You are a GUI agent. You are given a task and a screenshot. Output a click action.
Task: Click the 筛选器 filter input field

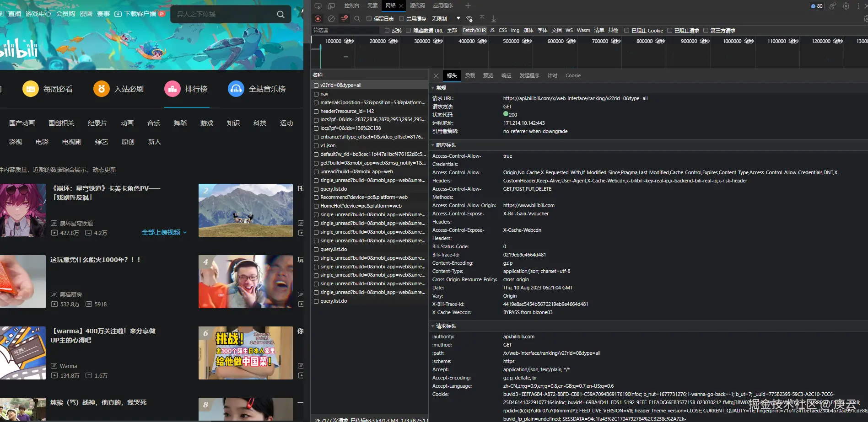point(345,30)
